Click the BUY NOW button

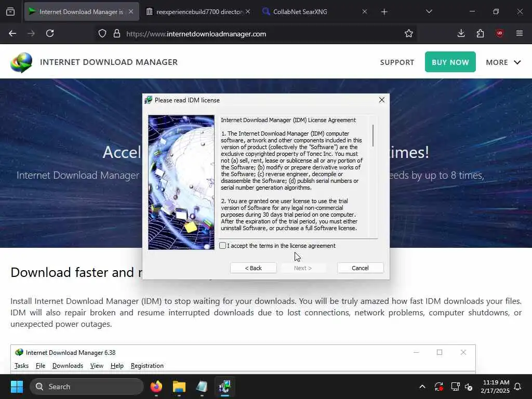[450, 62]
